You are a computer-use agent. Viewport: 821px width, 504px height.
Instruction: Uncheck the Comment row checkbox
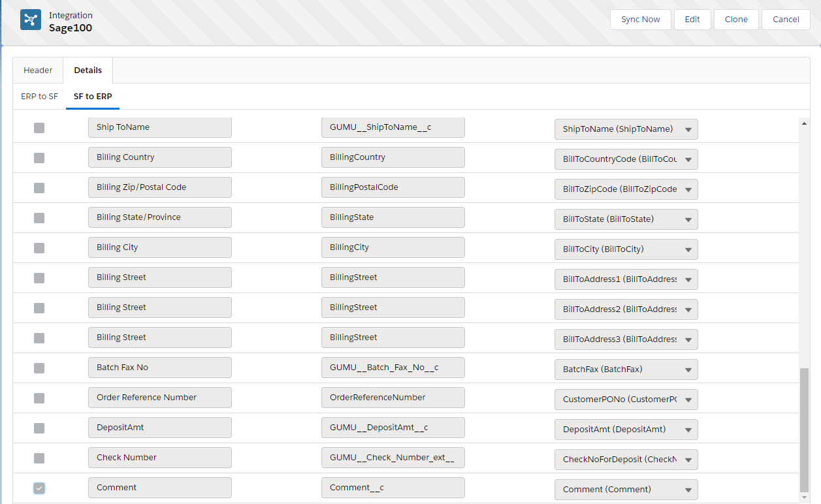[x=39, y=488]
